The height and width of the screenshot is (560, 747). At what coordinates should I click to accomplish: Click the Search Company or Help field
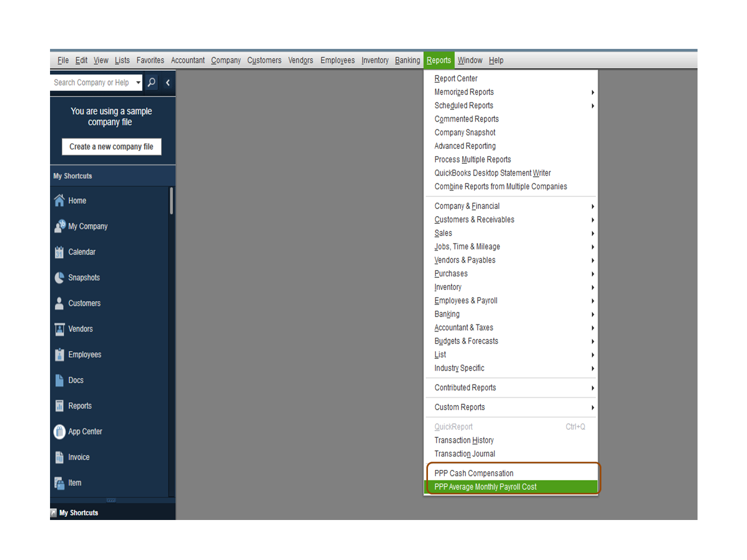pos(92,82)
